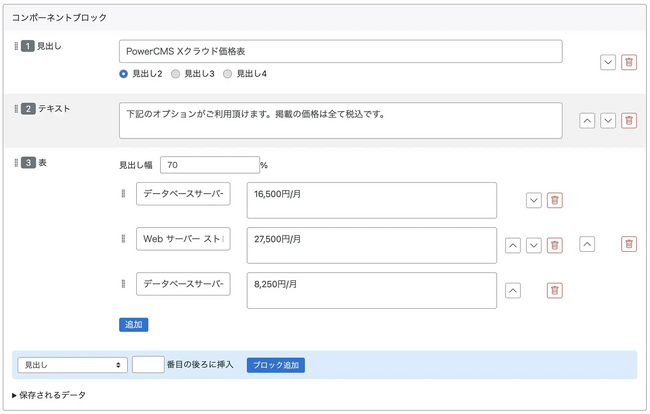The height and width of the screenshot is (414, 650).
Task: Select the 見出し4 radio button
Action: click(227, 74)
